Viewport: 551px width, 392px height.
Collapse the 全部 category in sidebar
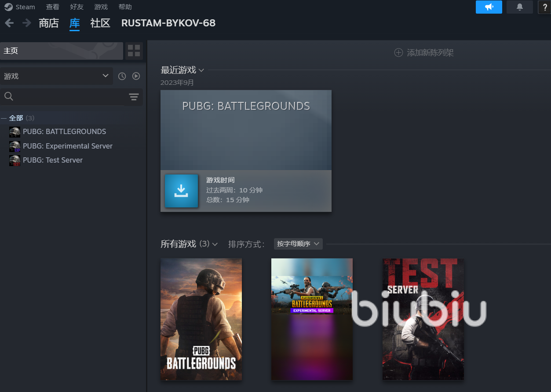(4, 118)
